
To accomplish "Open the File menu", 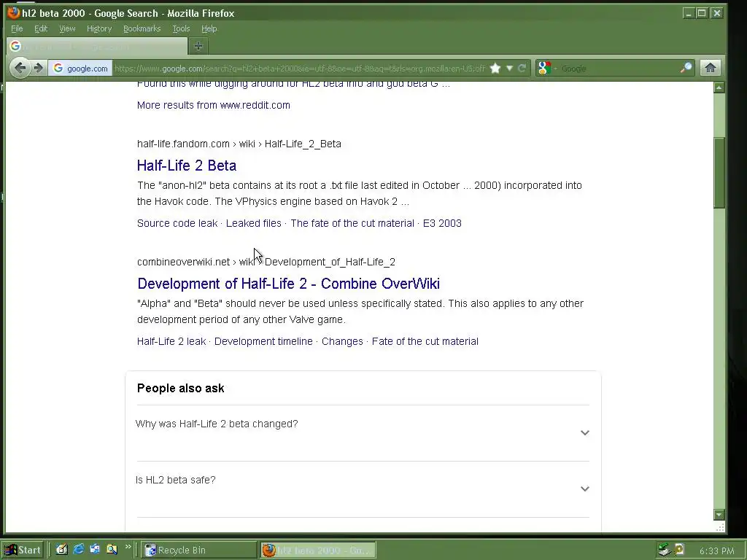I will click(x=17, y=28).
